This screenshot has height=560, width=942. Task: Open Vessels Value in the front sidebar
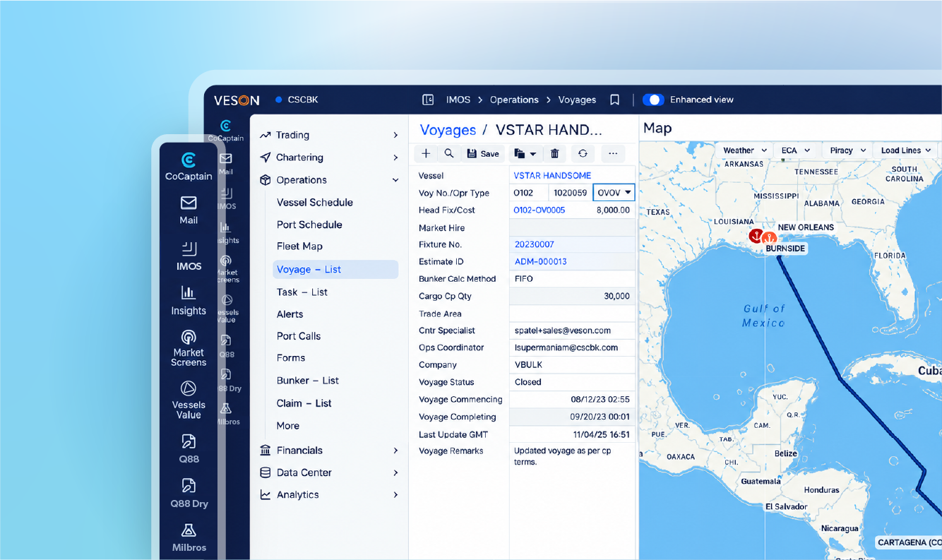pos(189,400)
